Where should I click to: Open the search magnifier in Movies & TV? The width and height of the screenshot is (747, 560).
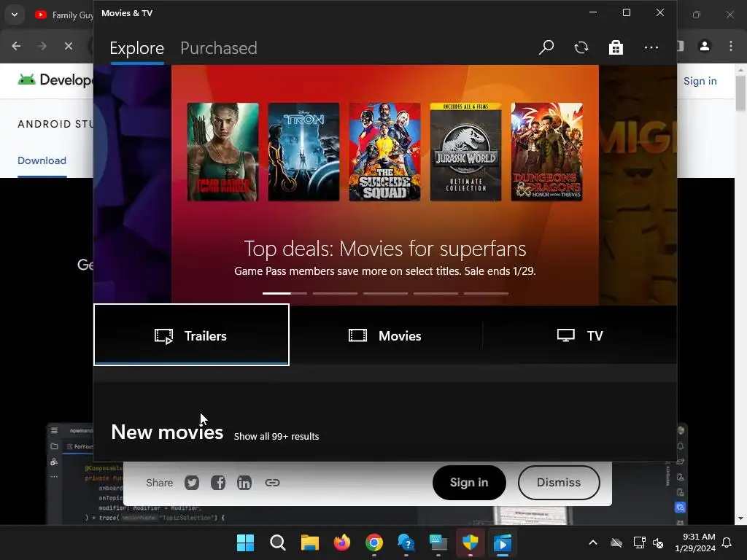coord(546,47)
